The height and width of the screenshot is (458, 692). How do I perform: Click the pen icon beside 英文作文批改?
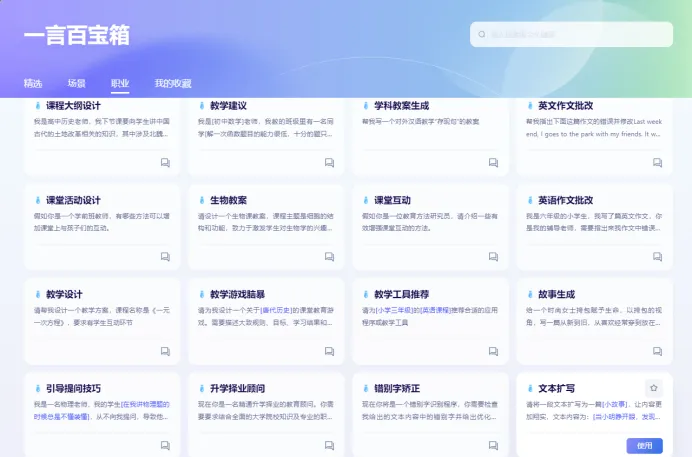coord(530,105)
